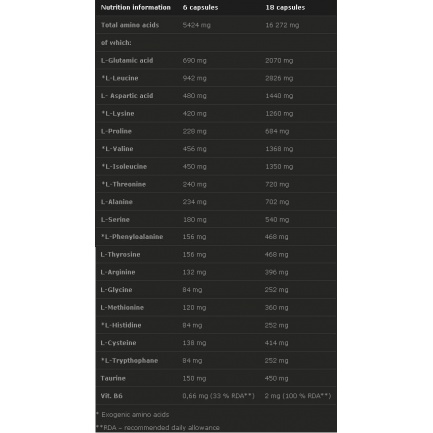Select the 18 capsules column header

click(285, 7)
